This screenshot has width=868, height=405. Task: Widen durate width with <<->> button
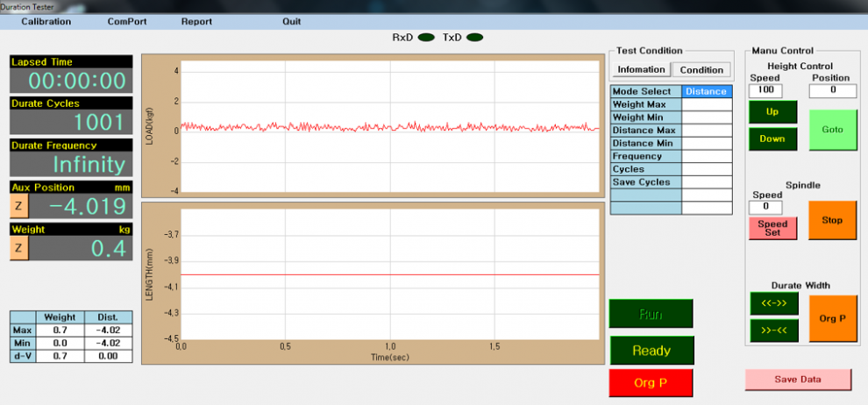pyautogui.click(x=774, y=303)
